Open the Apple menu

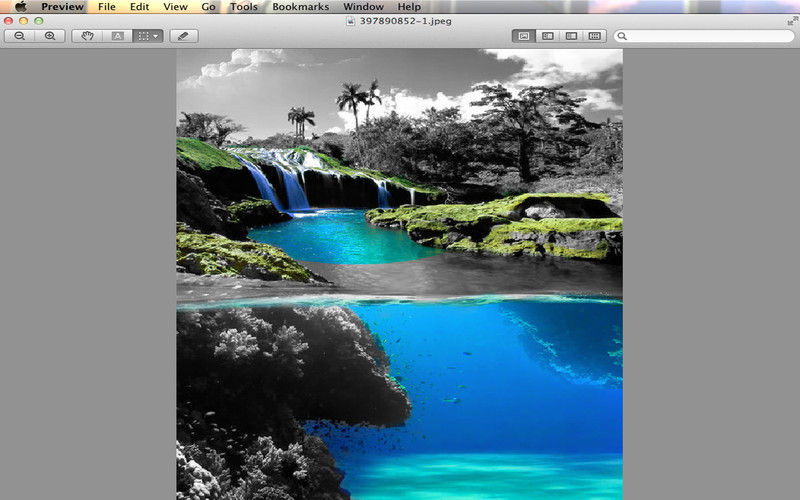[x=20, y=7]
